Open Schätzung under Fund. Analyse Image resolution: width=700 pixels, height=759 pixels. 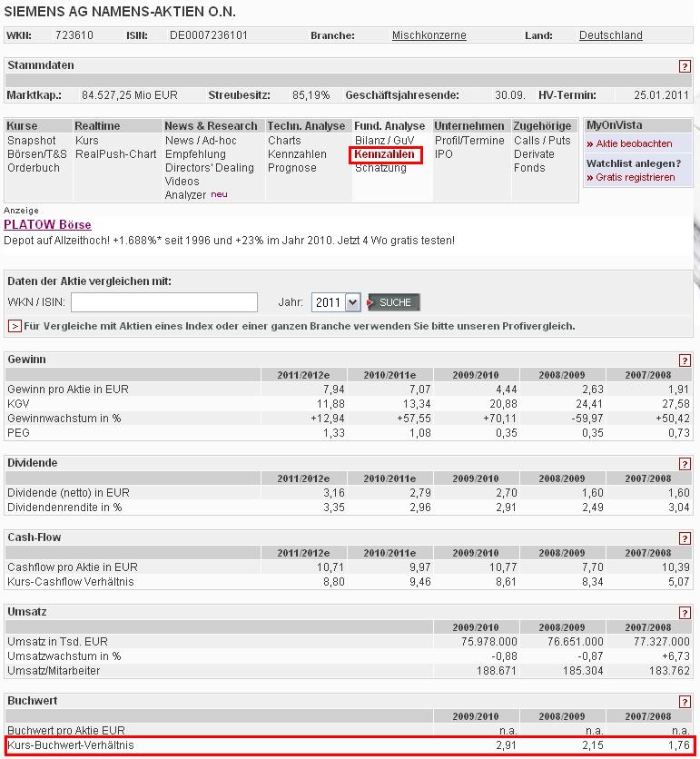coord(380,168)
